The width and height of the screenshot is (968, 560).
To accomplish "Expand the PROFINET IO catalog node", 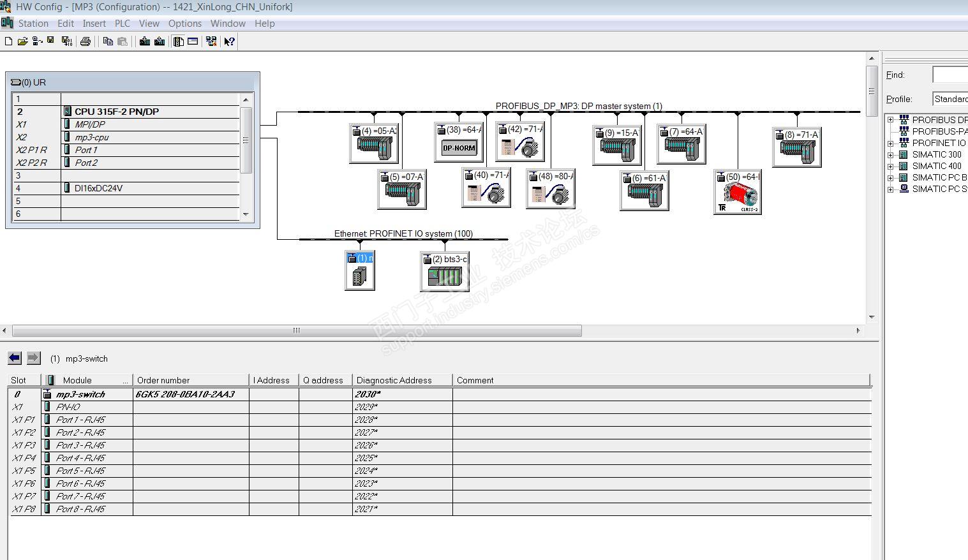I will 891,143.
